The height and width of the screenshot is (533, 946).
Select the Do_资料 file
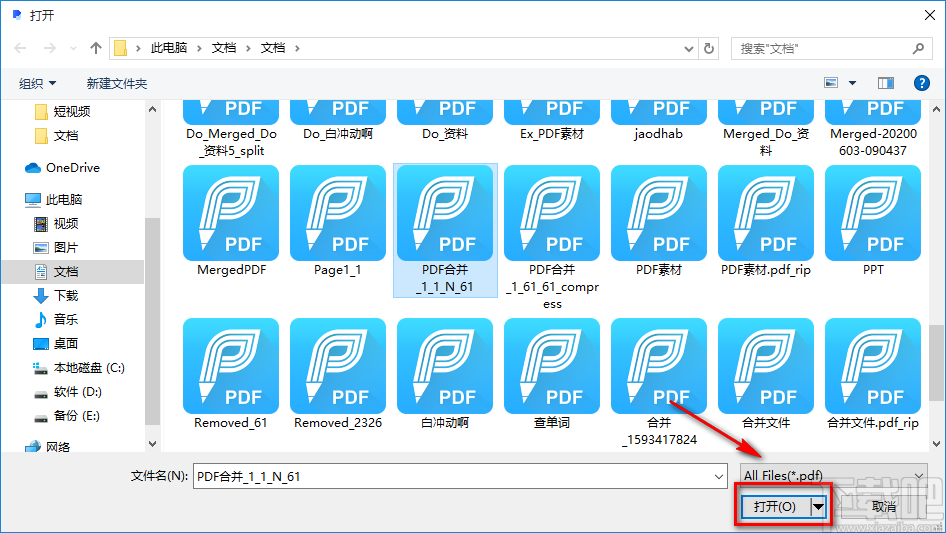445,121
